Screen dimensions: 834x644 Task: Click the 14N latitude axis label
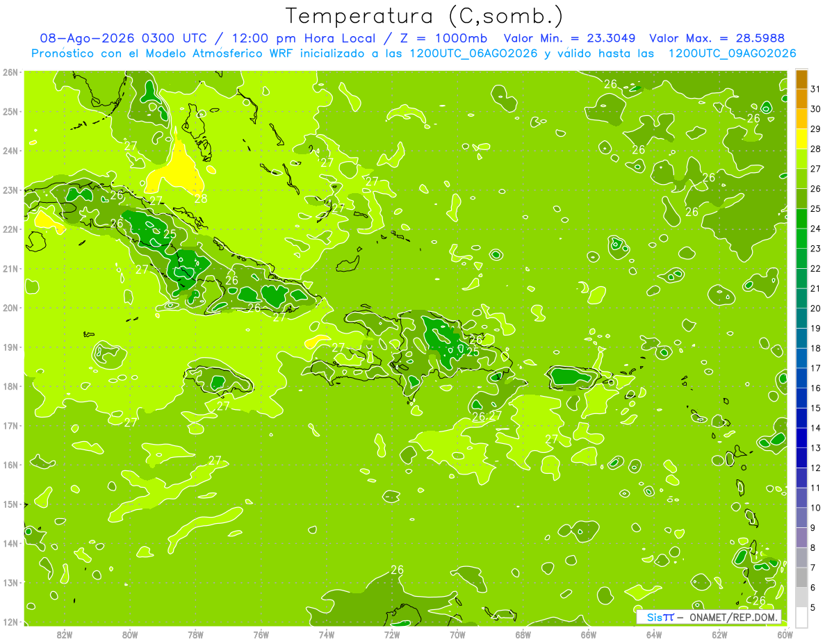(10, 543)
